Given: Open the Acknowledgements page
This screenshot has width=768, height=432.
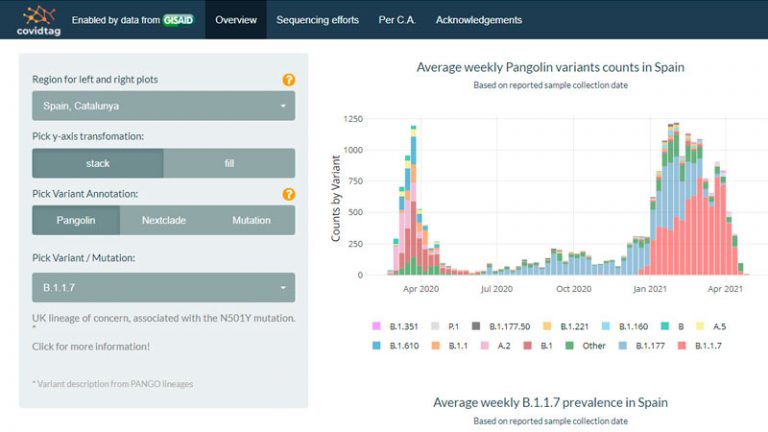Looking at the screenshot, I should [478, 20].
